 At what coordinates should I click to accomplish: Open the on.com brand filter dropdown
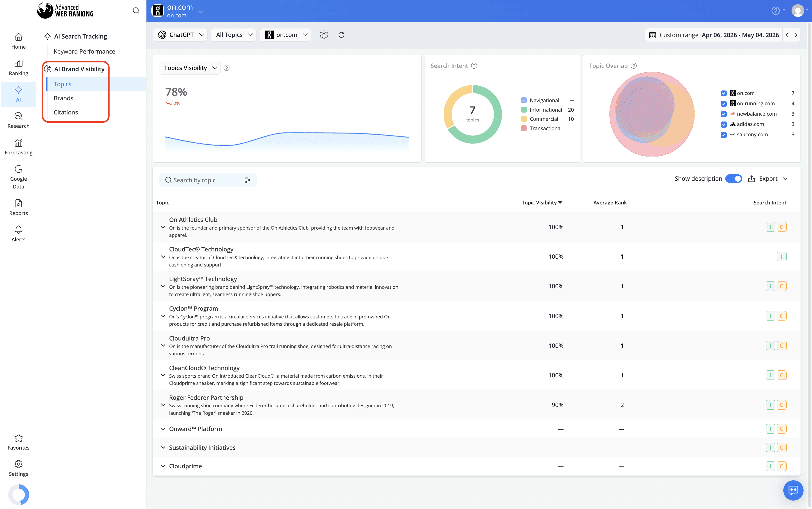tap(286, 35)
